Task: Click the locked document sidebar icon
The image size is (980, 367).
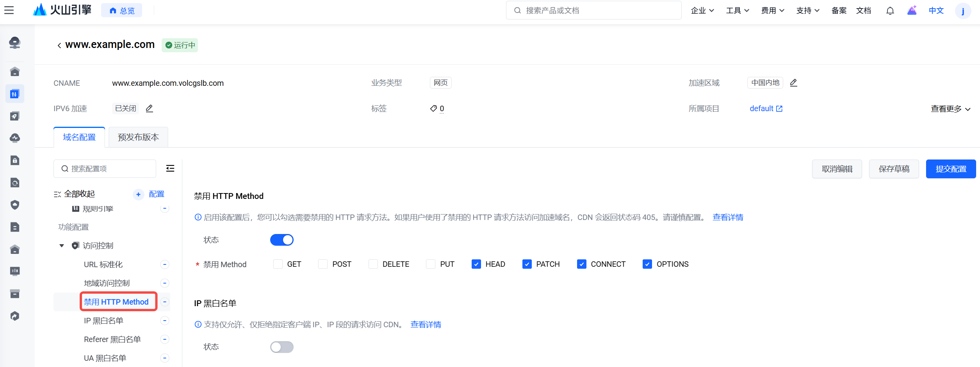Action: 15,160
